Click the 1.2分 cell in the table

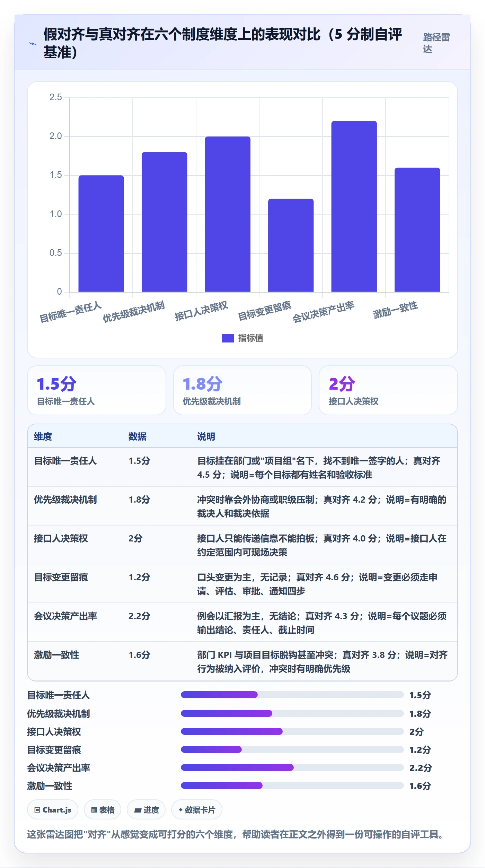[x=140, y=577]
